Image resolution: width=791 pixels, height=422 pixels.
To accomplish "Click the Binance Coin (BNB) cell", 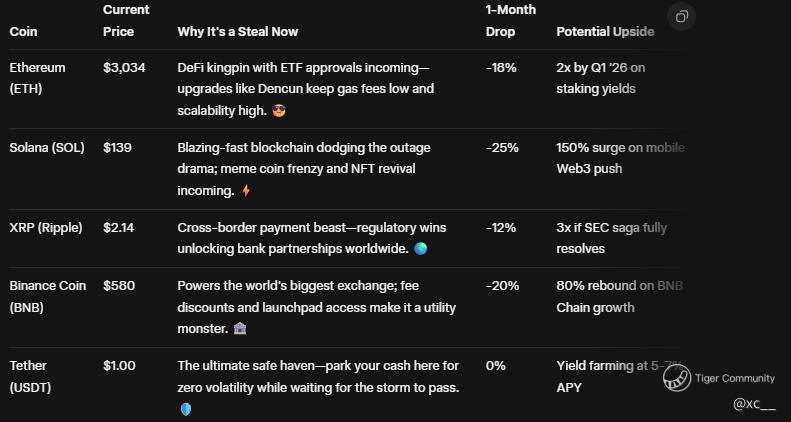I will (x=48, y=296).
